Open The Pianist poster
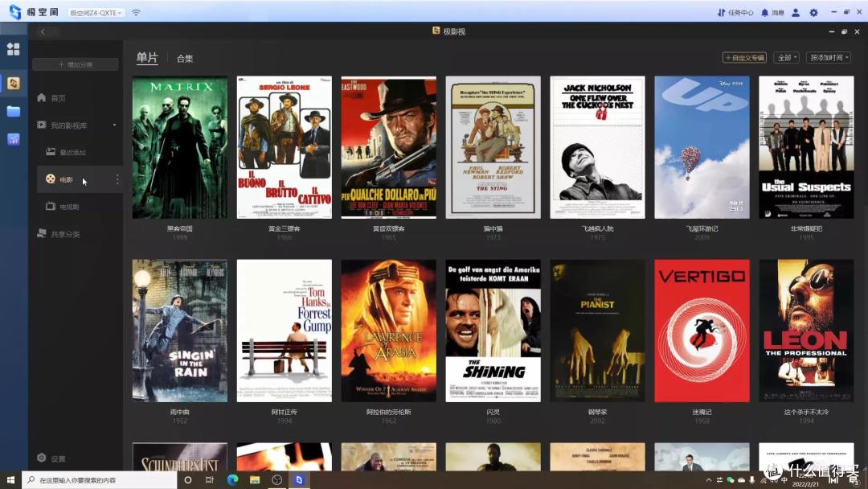 [598, 331]
